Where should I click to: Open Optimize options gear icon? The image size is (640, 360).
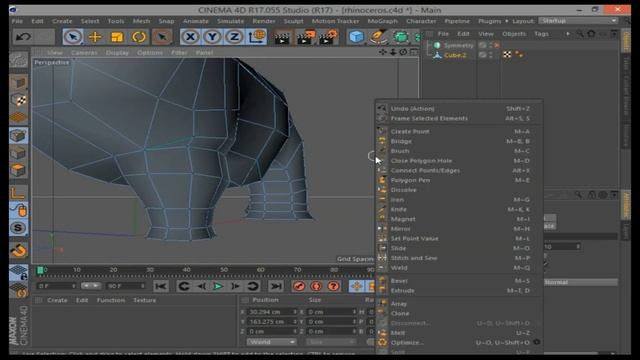coord(537,342)
